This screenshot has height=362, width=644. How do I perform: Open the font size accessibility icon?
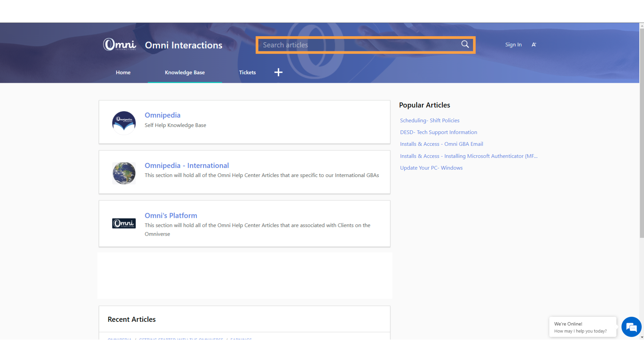(534, 45)
